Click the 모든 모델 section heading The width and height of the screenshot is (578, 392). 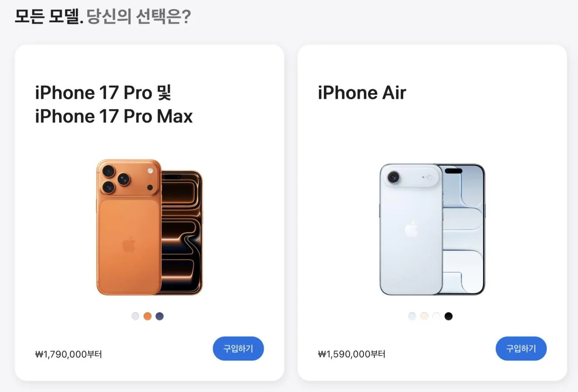pyautogui.click(x=47, y=17)
